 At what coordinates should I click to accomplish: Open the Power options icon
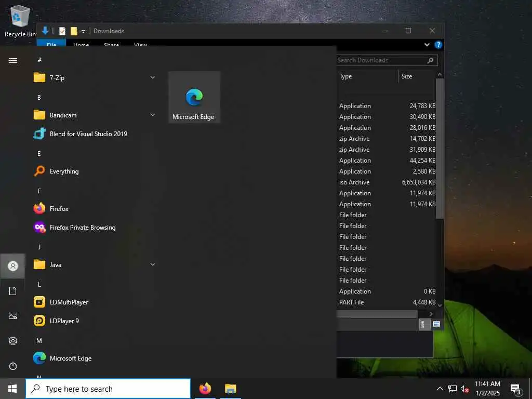pyautogui.click(x=13, y=366)
